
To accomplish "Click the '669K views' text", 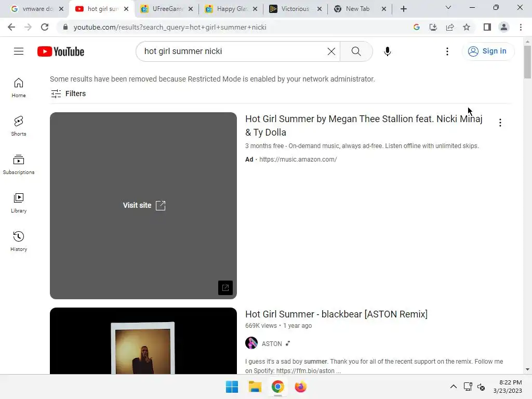I will click(x=261, y=326).
